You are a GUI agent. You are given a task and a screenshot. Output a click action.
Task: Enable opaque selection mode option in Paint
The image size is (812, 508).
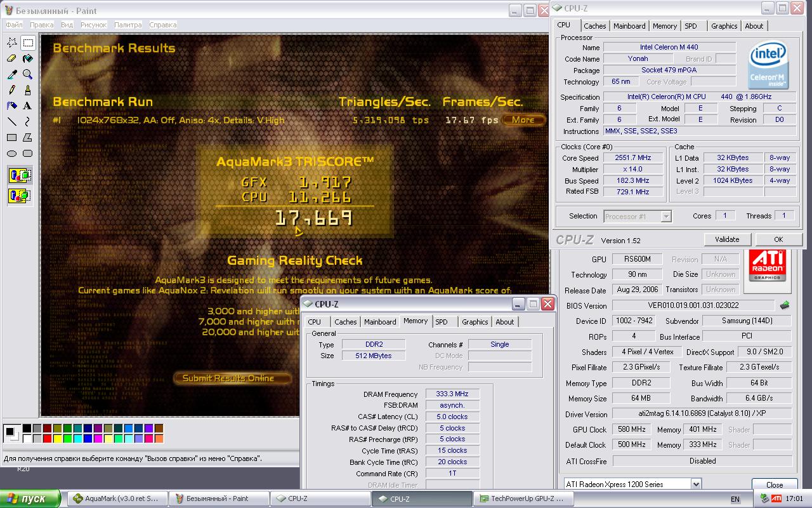(x=20, y=176)
